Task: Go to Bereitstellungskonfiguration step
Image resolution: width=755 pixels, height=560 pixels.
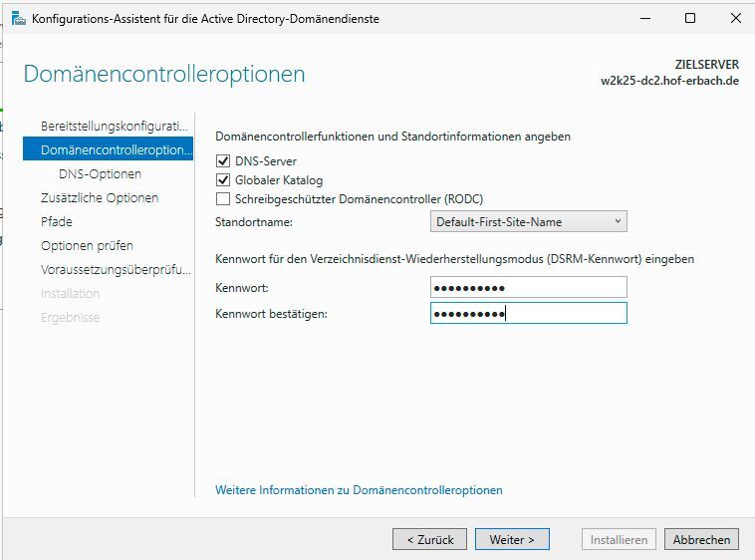Action: [x=115, y=127]
